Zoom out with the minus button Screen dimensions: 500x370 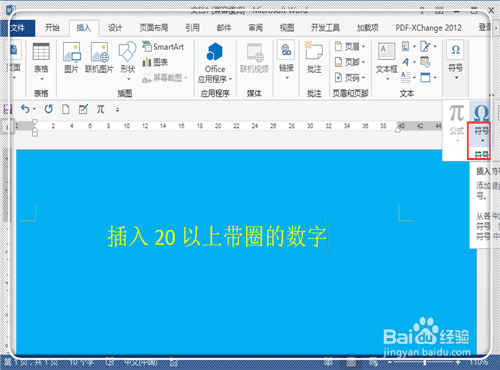pyautogui.click(x=389, y=362)
